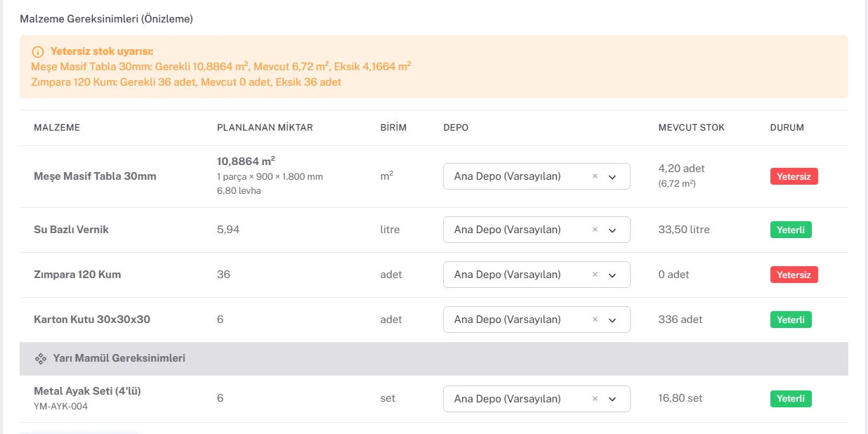Open depot dropdown for Metal Ayak Seti
This screenshot has height=434, width=868.
pyautogui.click(x=612, y=400)
